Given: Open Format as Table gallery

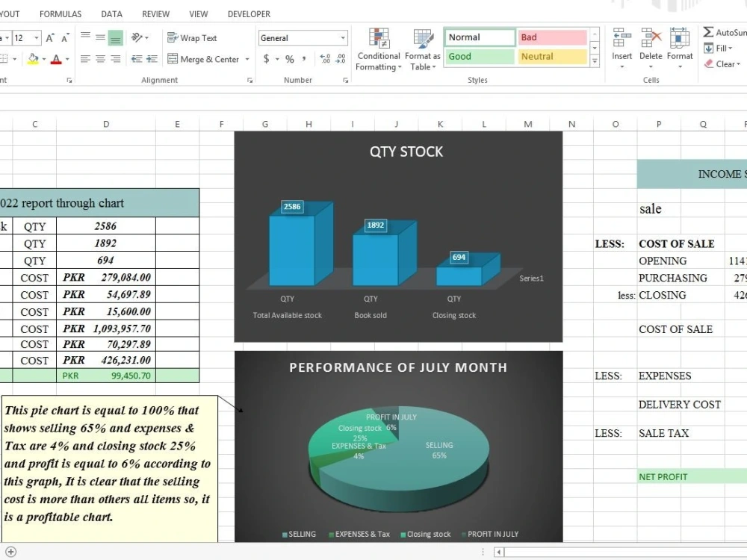Looking at the screenshot, I should pos(423,49).
